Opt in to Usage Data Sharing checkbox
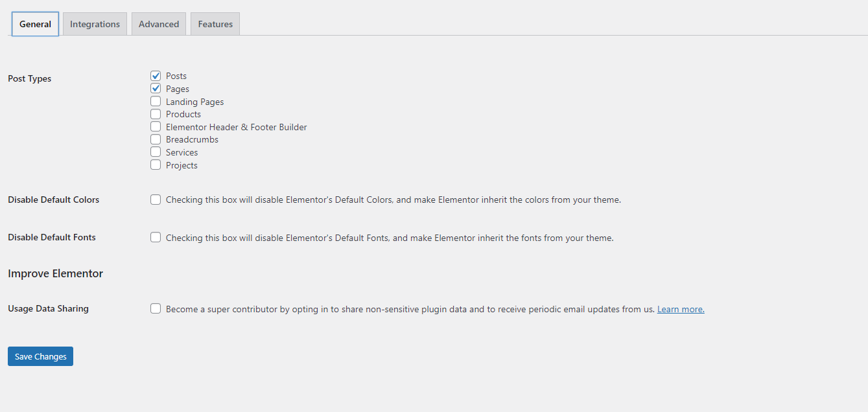868x412 pixels. pyautogui.click(x=156, y=309)
